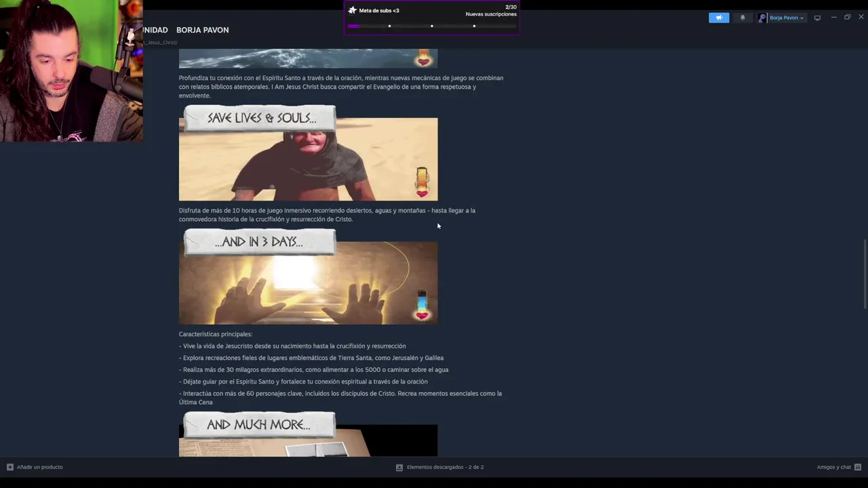Click the And In 3 Days banner image
The width and height of the screenshot is (868, 488).
308,277
